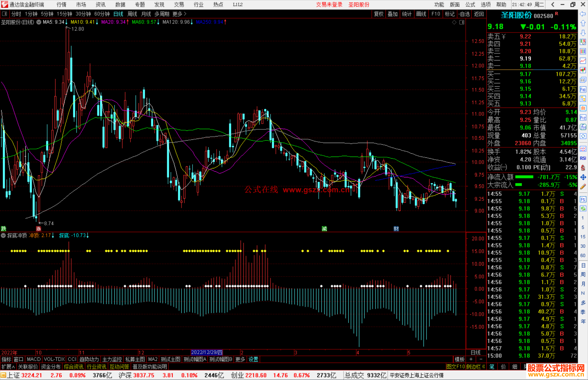Toggle the indicator circle beside 圣阳股份(日线)
The image size is (588, 380).
tap(39, 22)
